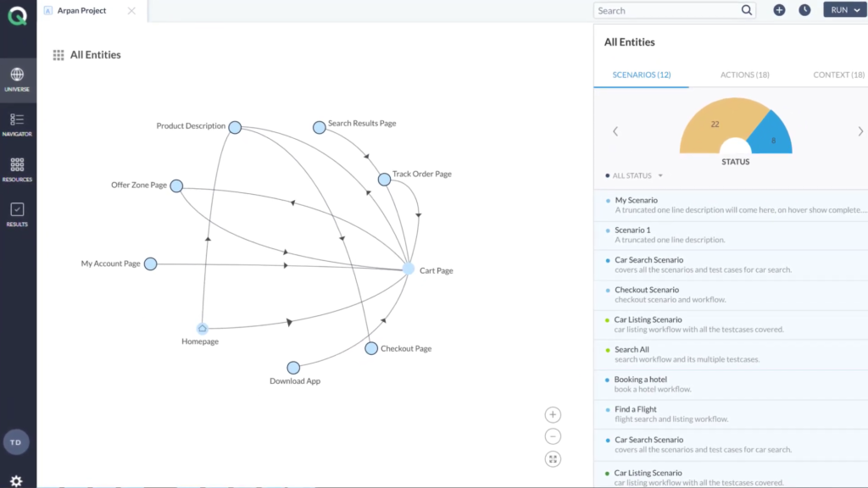This screenshot has width=868, height=488.
Task: Select the Homepage node in the graph
Action: (x=201, y=326)
